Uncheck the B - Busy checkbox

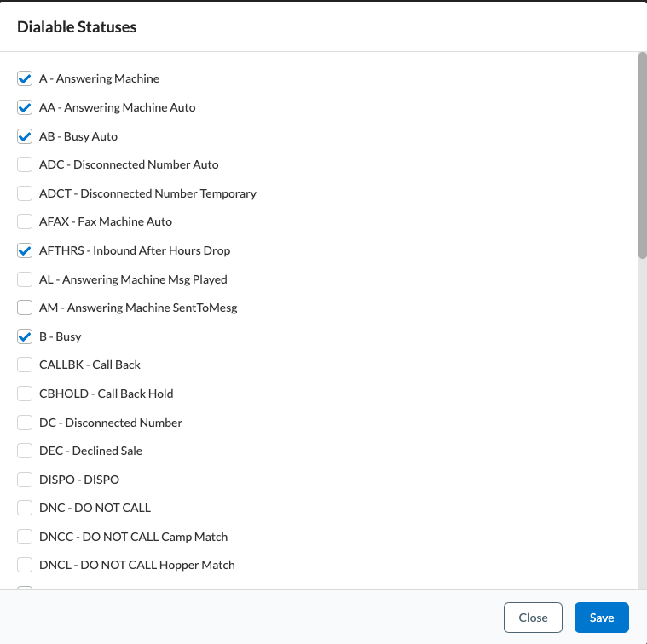pyautogui.click(x=25, y=336)
